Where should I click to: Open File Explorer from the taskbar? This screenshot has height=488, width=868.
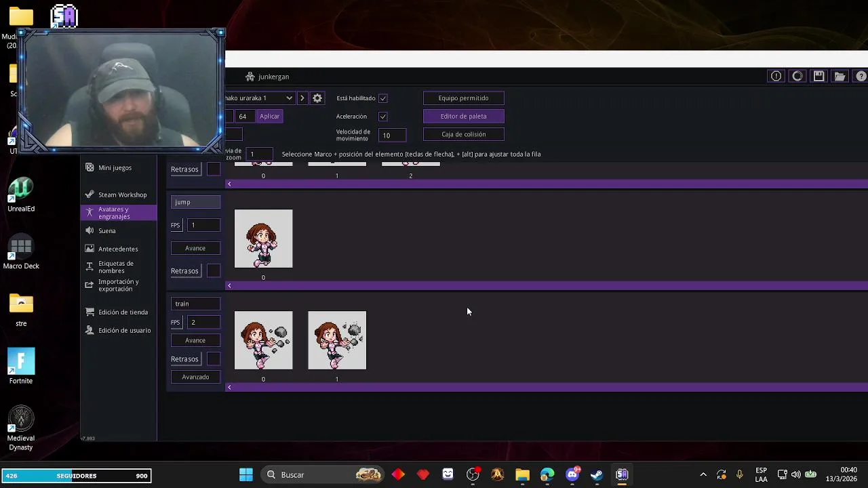[x=522, y=474]
